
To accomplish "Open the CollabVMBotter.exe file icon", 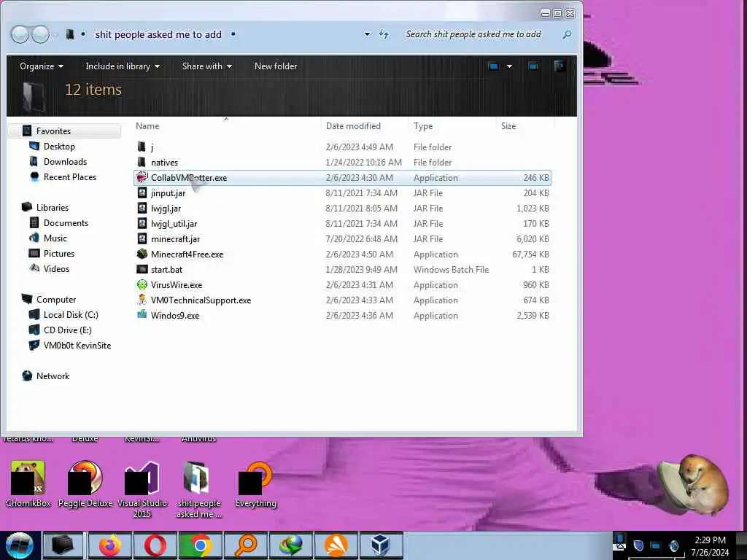I will coord(142,178).
